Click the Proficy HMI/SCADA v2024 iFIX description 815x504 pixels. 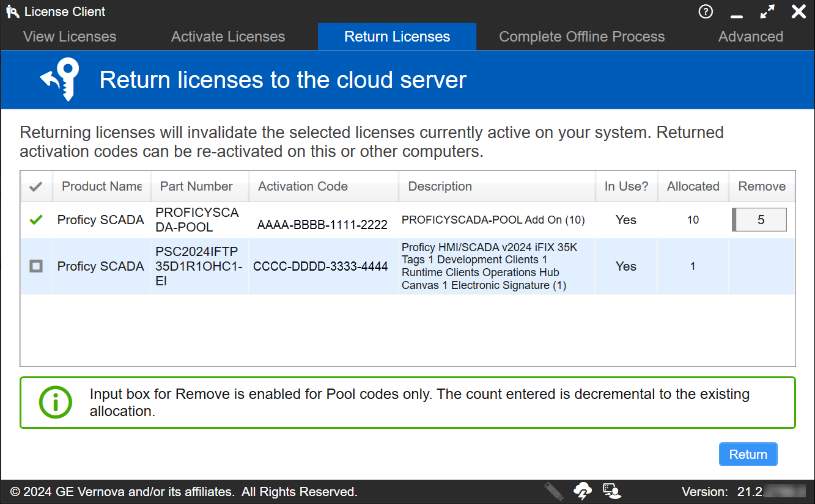point(490,266)
